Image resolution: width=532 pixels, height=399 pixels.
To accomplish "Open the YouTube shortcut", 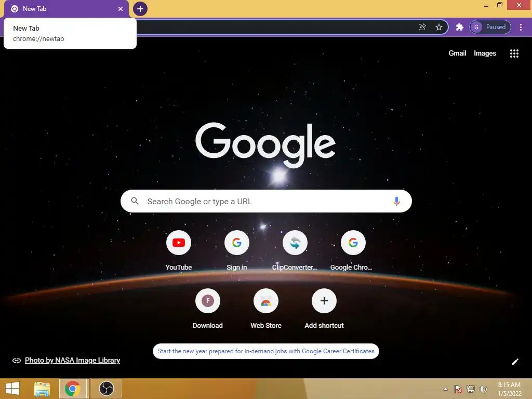I will (179, 251).
